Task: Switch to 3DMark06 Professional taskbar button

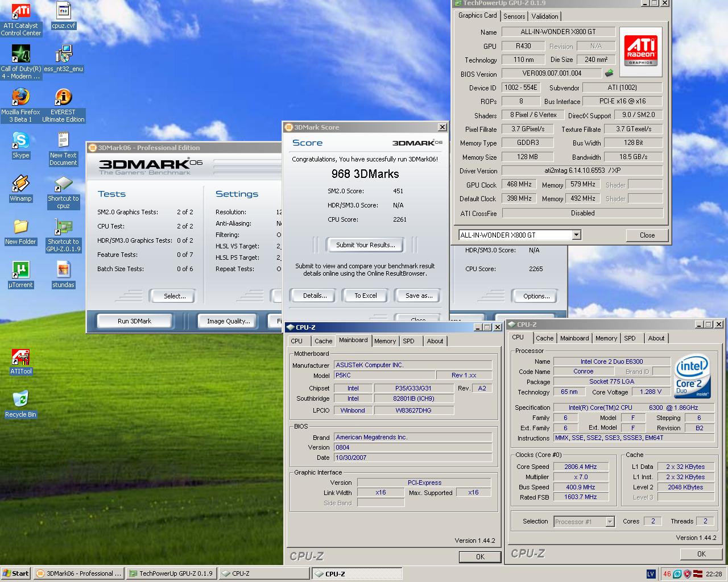Action: (x=78, y=573)
